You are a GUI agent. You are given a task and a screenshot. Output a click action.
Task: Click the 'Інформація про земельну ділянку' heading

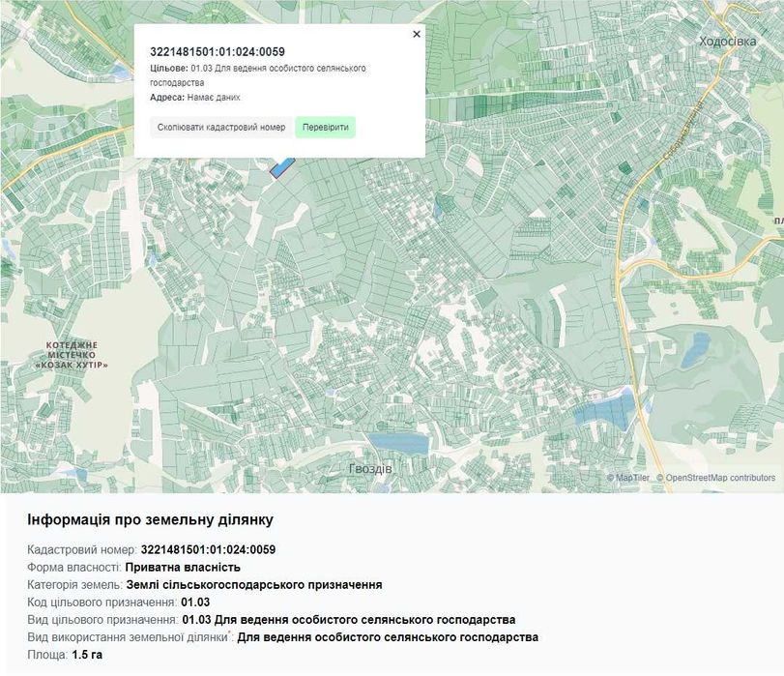[150, 520]
